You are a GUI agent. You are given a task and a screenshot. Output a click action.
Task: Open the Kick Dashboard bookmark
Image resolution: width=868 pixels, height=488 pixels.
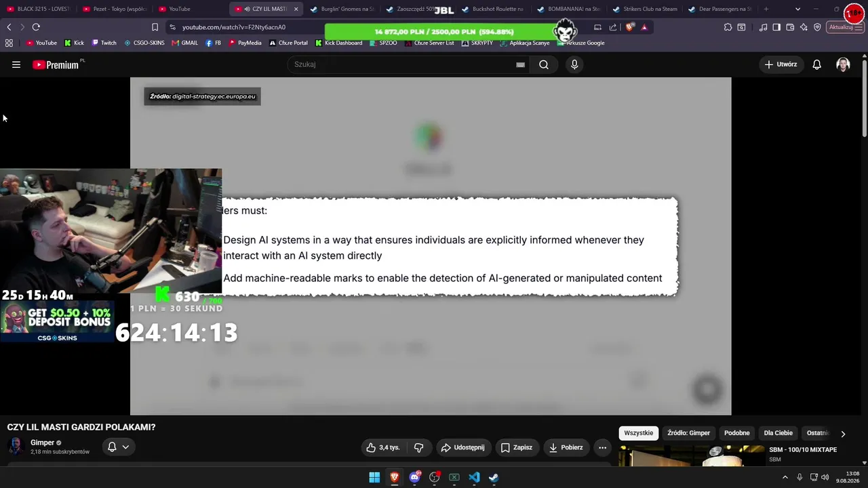click(338, 43)
